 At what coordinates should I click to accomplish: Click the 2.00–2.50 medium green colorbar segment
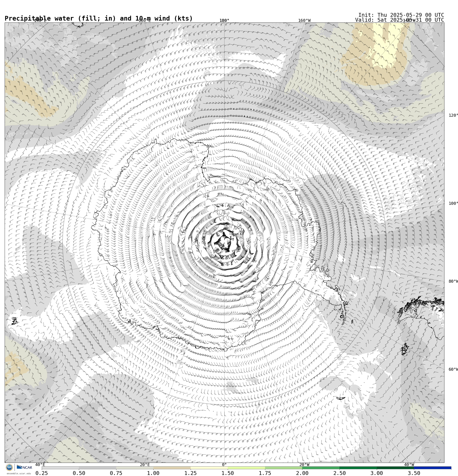[321, 468]
